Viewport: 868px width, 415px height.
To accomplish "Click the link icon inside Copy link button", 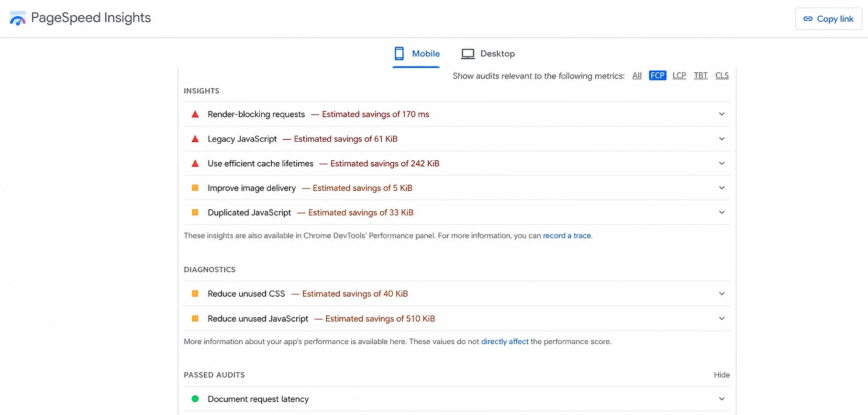I will tap(808, 19).
